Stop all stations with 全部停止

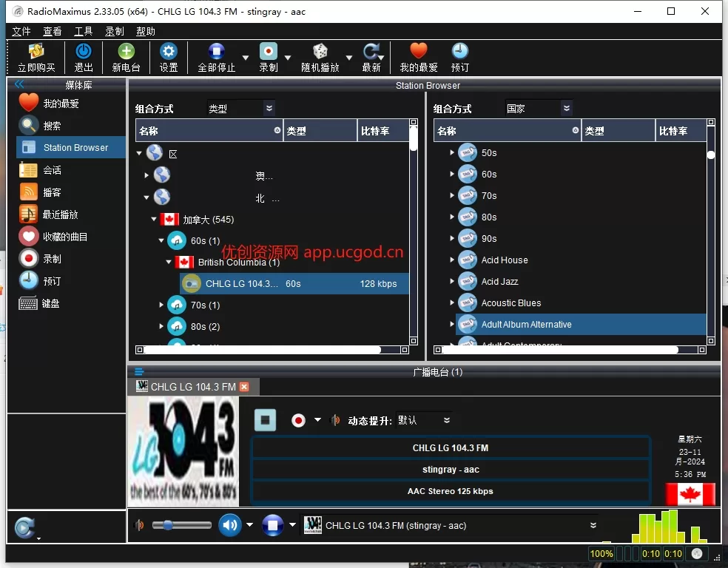pyautogui.click(x=216, y=58)
